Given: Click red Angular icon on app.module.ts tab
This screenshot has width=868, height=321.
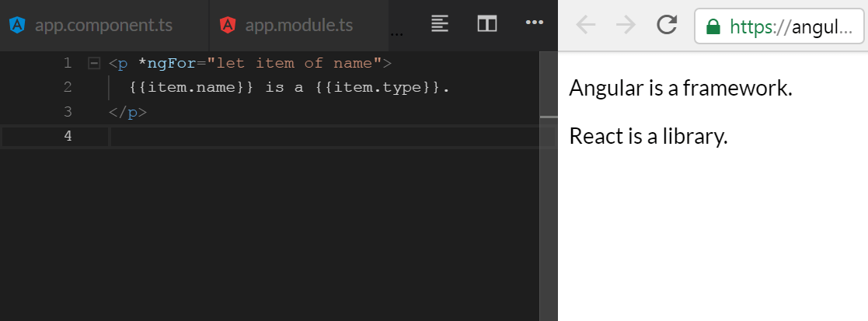Looking at the screenshot, I should pos(228,25).
